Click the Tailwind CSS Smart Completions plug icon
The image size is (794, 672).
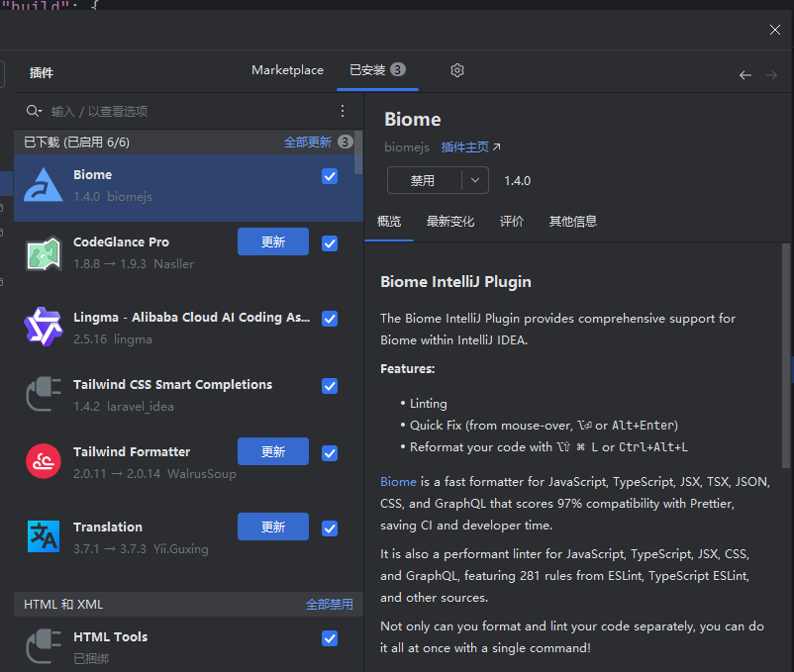[x=44, y=394]
